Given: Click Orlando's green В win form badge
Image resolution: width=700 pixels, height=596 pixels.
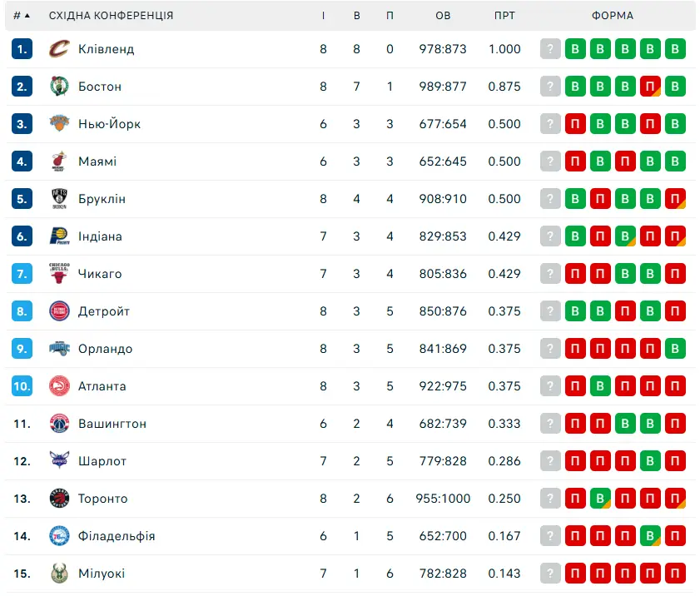Looking at the screenshot, I should (x=675, y=349).
